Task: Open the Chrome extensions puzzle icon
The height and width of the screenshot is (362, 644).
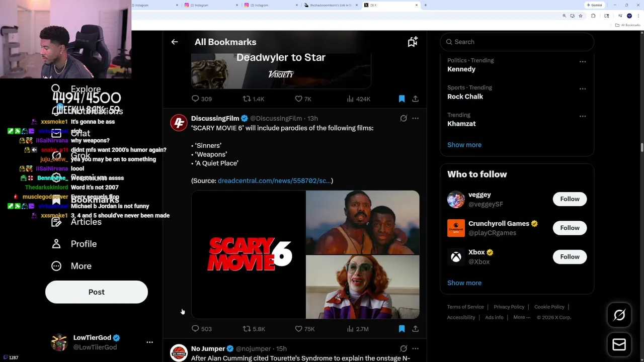Action: [x=593, y=16]
